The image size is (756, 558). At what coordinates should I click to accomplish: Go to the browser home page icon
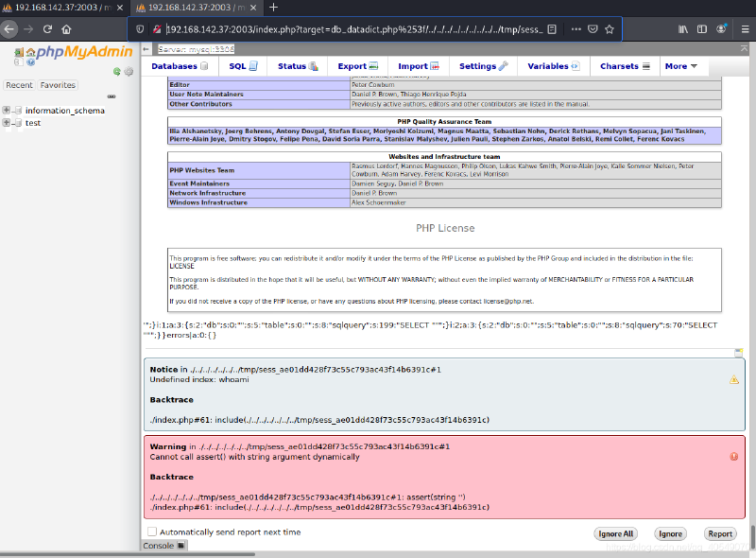pos(66,29)
